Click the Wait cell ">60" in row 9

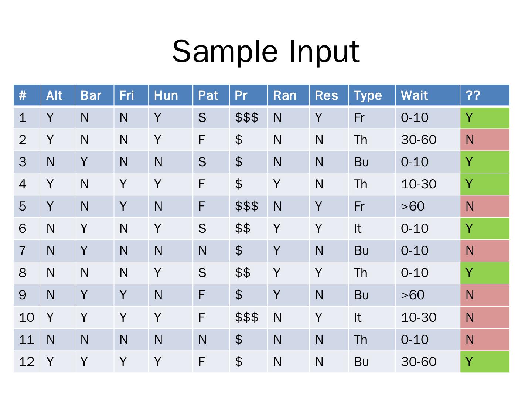427,295
